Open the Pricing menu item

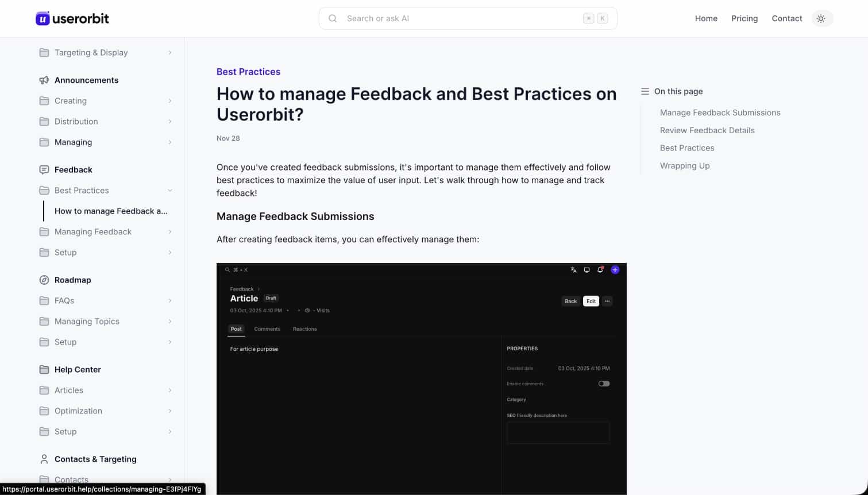[744, 18]
